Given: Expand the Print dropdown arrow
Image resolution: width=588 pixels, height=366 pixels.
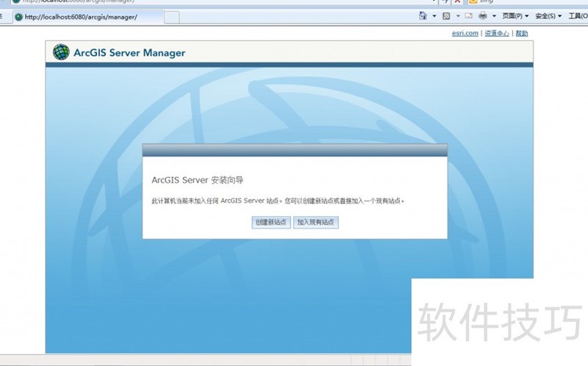Looking at the screenshot, I should (494, 15).
